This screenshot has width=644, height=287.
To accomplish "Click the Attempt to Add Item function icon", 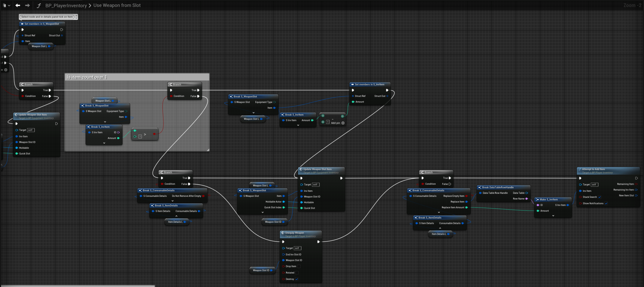I will (x=580, y=169).
